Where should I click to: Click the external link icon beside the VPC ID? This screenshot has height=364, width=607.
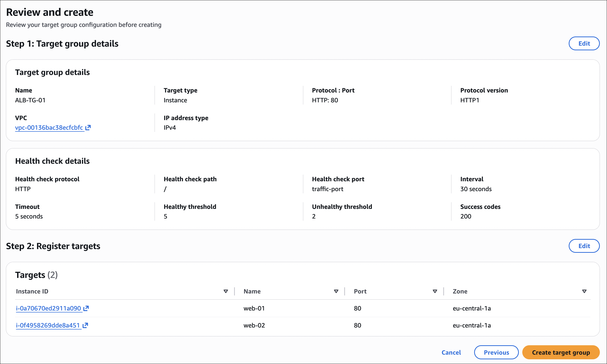click(88, 127)
